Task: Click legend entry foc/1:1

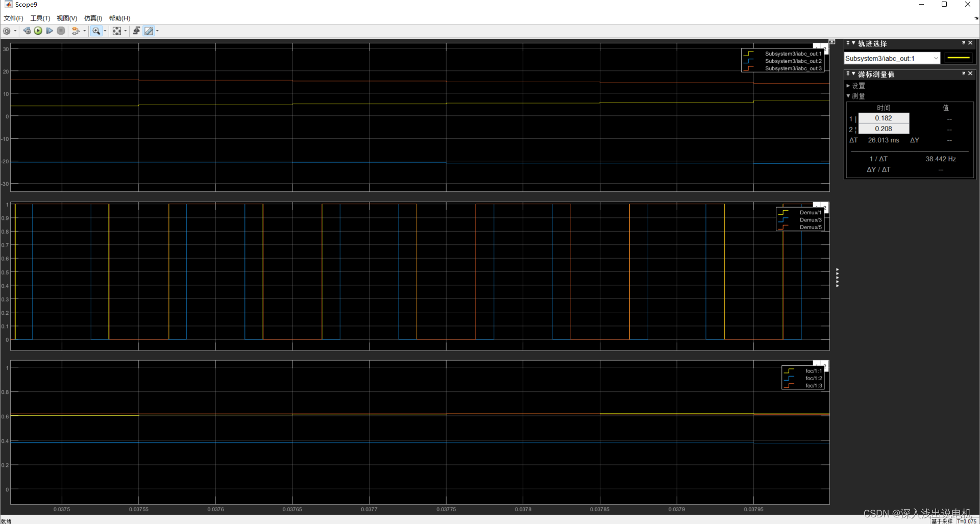Action: pos(814,371)
